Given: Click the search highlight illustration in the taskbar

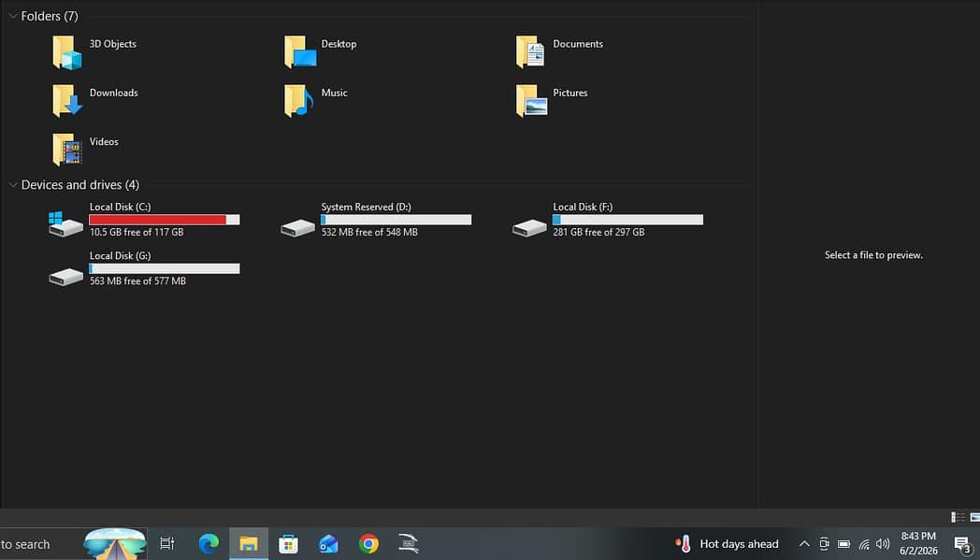Looking at the screenshot, I should click(115, 544).
